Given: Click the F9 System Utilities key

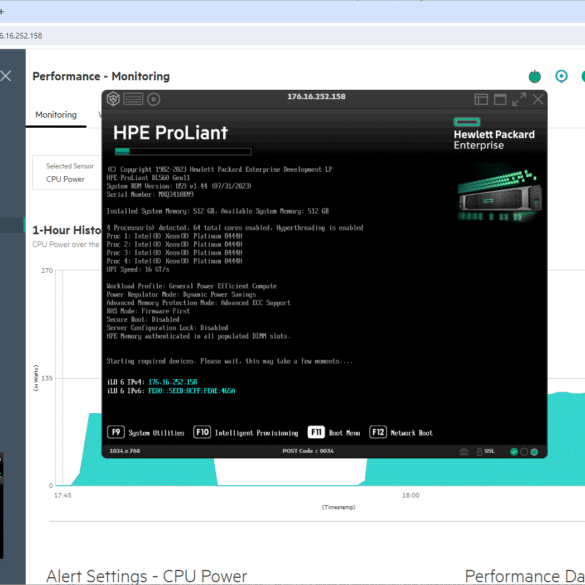Looking at the screenshot, I should click(x=116, y=432).
